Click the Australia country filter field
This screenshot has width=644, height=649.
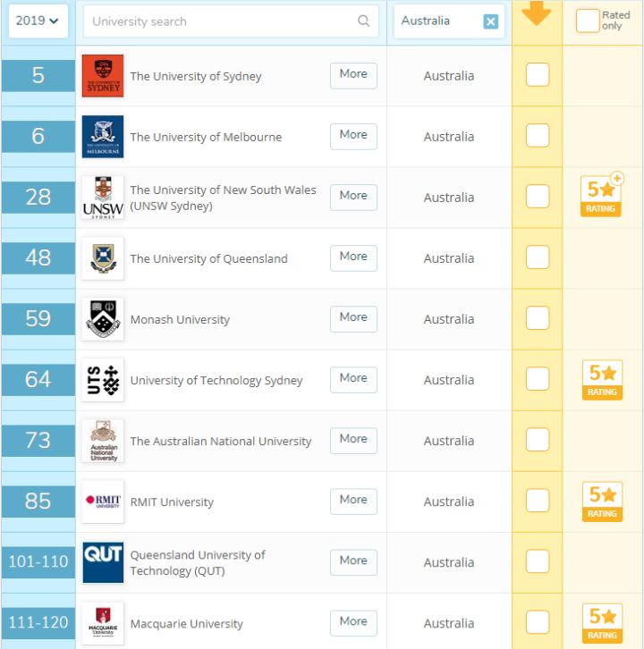(449, 21)
